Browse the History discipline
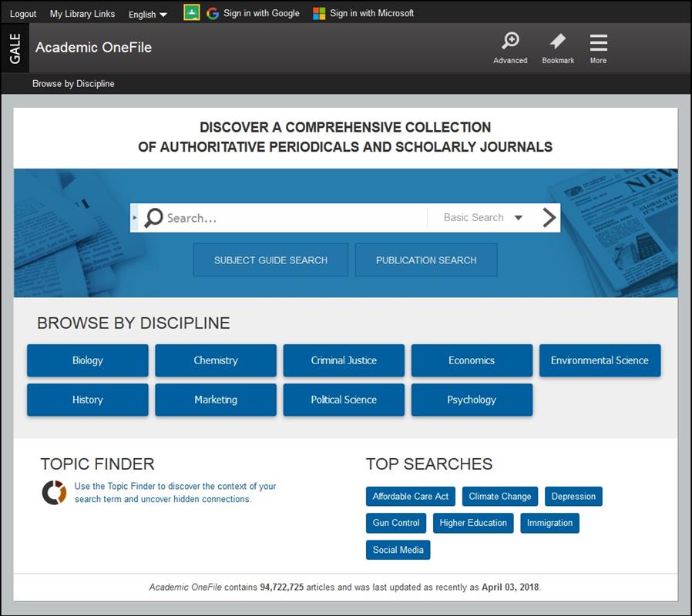 (x=87, y=400)
